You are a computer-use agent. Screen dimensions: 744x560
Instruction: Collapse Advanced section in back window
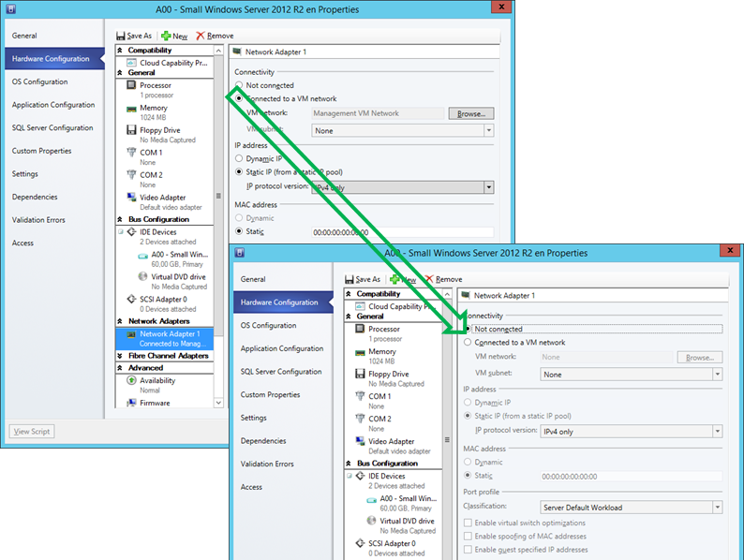[x=120, y=367]
